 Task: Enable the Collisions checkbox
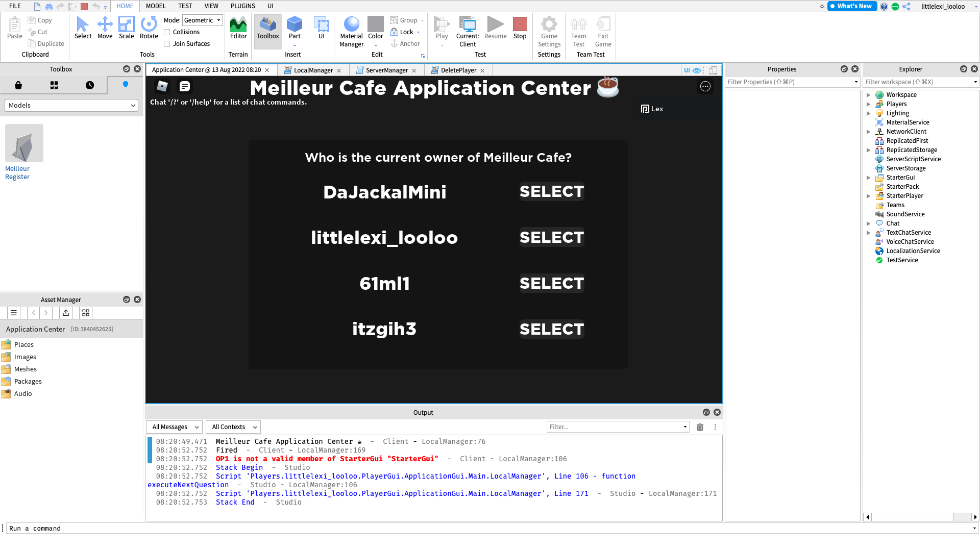click(167, 32)
